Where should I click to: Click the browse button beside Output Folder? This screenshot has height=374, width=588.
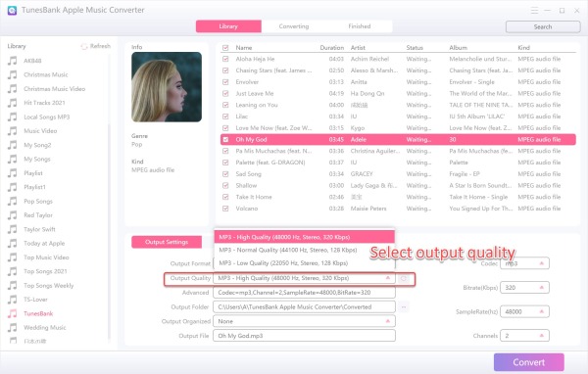click(404, 306)
